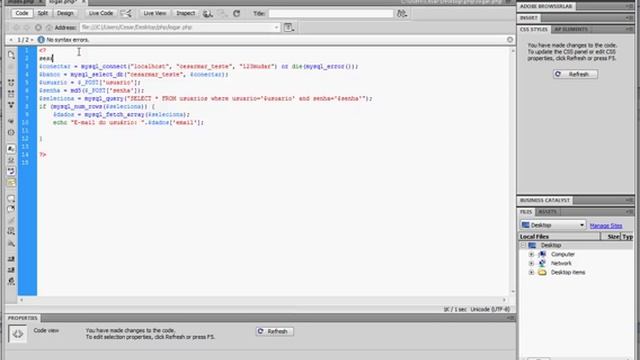Click the Size column header
640x360 pixels.
tap(611, 236)
